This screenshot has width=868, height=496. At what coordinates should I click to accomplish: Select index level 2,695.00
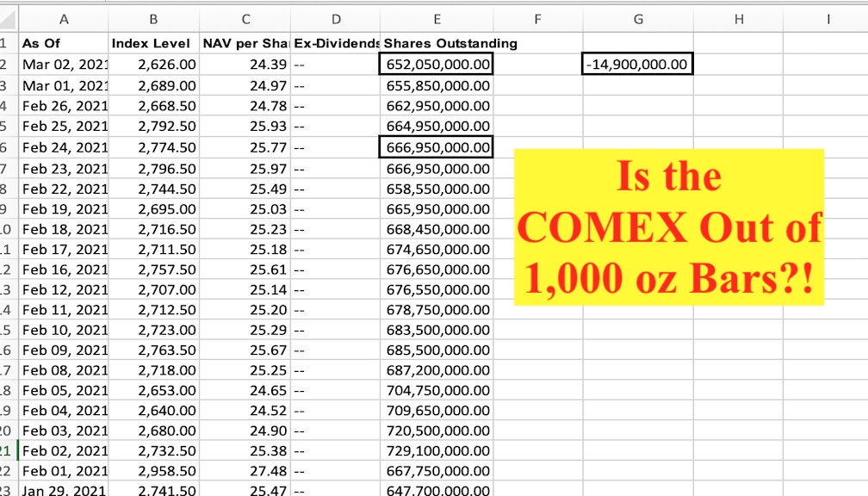(x=153, y=209)
